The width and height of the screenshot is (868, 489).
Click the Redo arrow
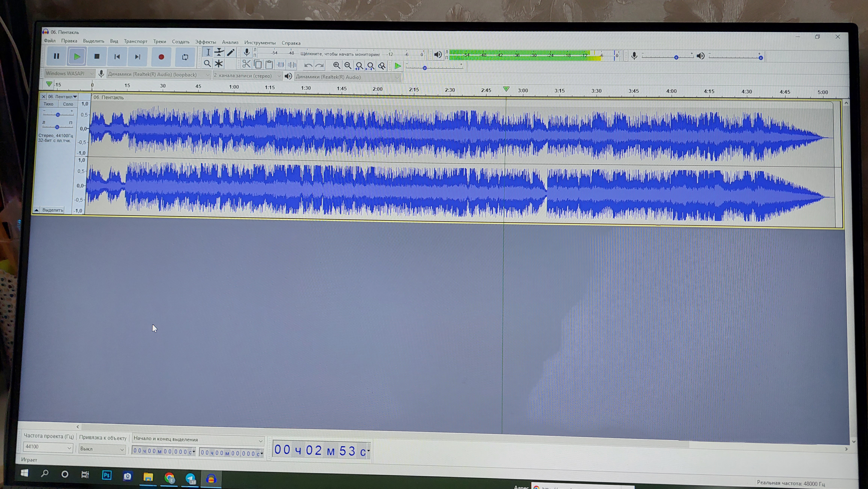click(x=319, y=65)
